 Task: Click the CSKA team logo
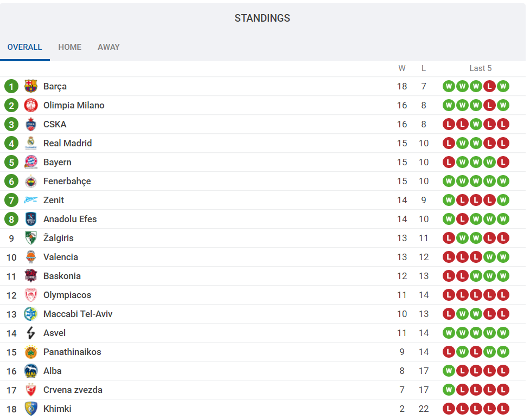pyautogui.click(x=31, y=124)
